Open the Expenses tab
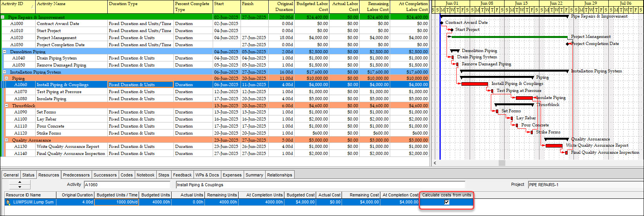644x216 pixels. (232, 175)
